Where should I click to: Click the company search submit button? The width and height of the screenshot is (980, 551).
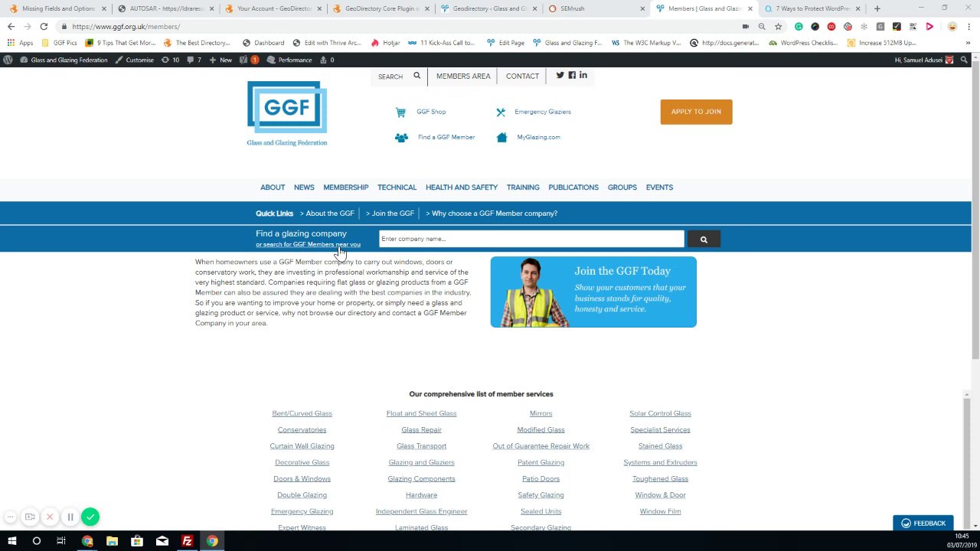(704, 240)
